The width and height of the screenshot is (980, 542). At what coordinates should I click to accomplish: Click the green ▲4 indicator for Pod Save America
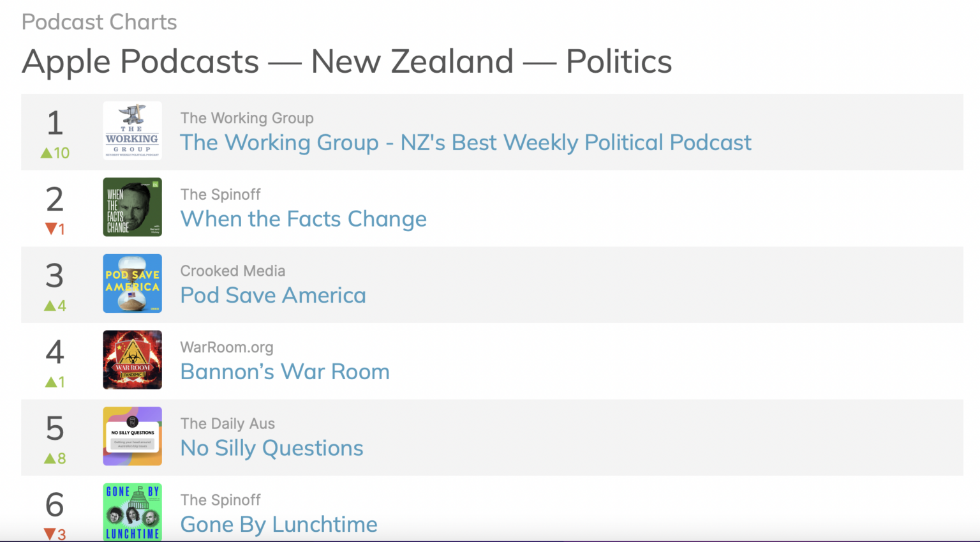(x=54, y=305)
